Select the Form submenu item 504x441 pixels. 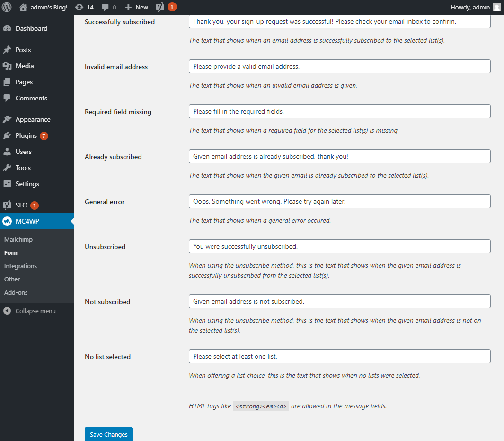tap(11, 252)
